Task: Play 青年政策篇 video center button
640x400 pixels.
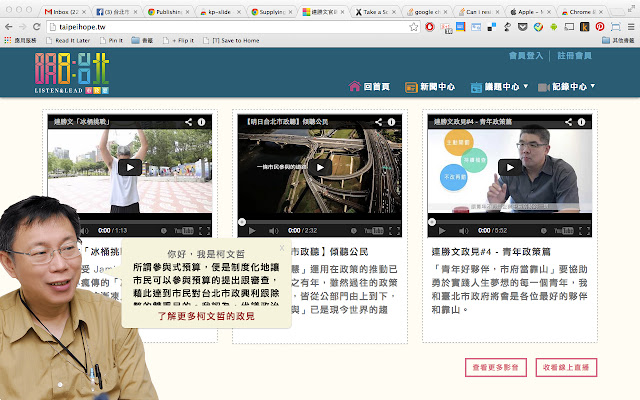Action: [x=510, y=167]
